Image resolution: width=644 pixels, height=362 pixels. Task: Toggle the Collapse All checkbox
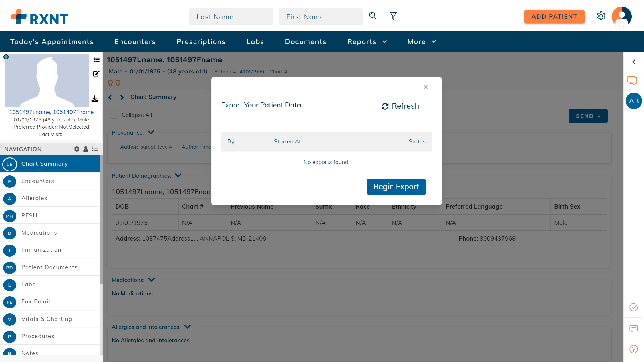pyautogui.click(x=114, y=115)
